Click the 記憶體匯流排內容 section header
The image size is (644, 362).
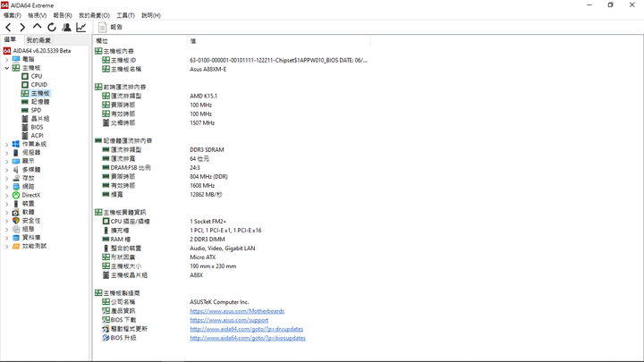tap(128, 141)
